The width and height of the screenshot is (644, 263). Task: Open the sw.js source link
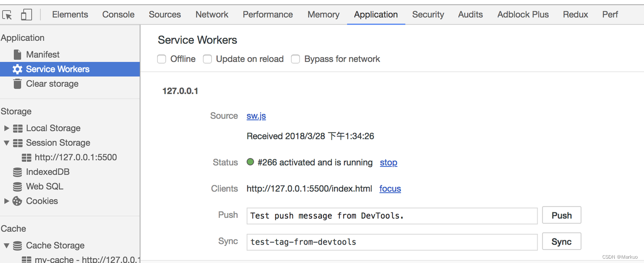(256, 116)
